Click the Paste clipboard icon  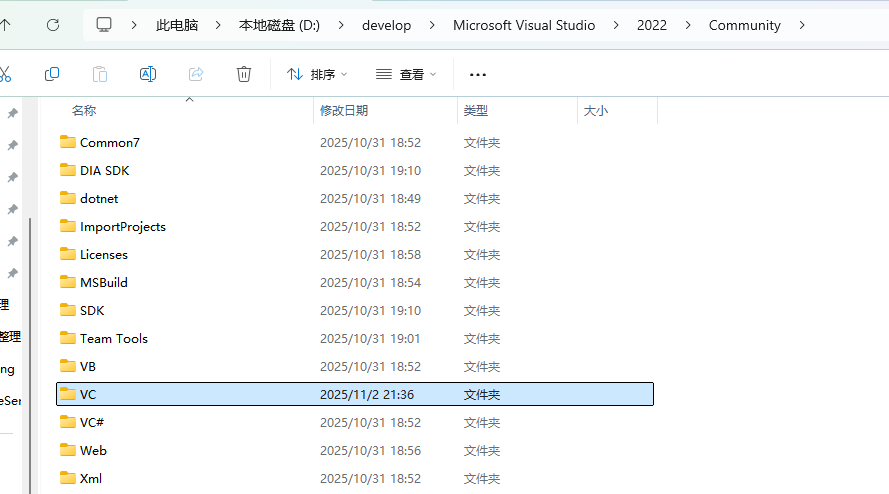100,74
